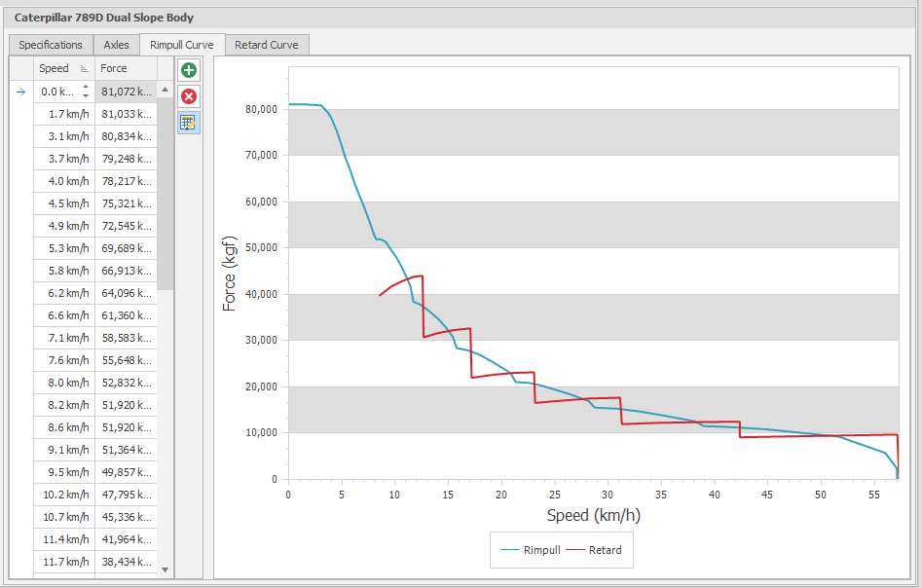Viewport: 922px width, 588px height.
Task: Delete the selected row using the red X
Action: (188, 95)
